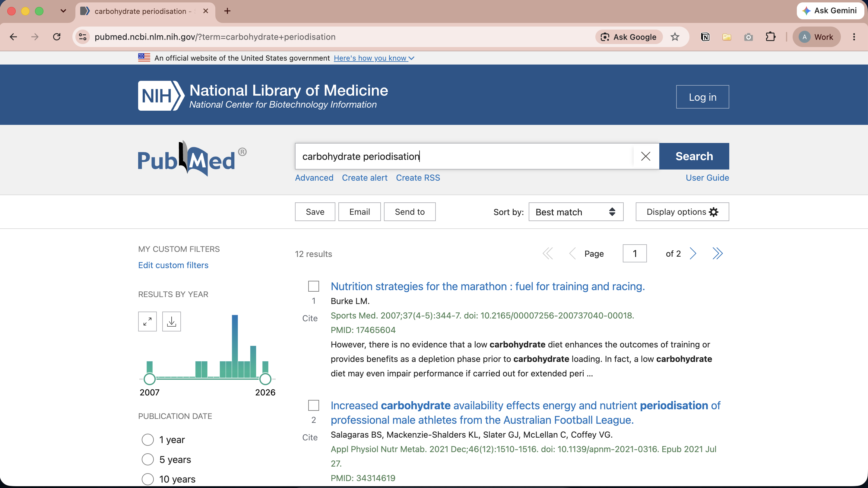Viewport: 868px width, 488px height.
Task: Download results by year CSV
Action: [x=172, y=322]
